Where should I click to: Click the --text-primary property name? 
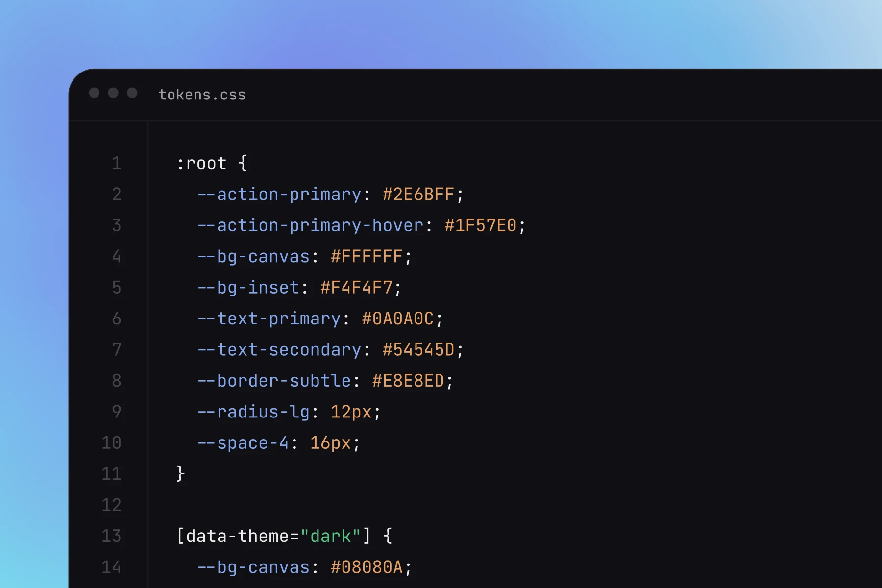point(269,319)
